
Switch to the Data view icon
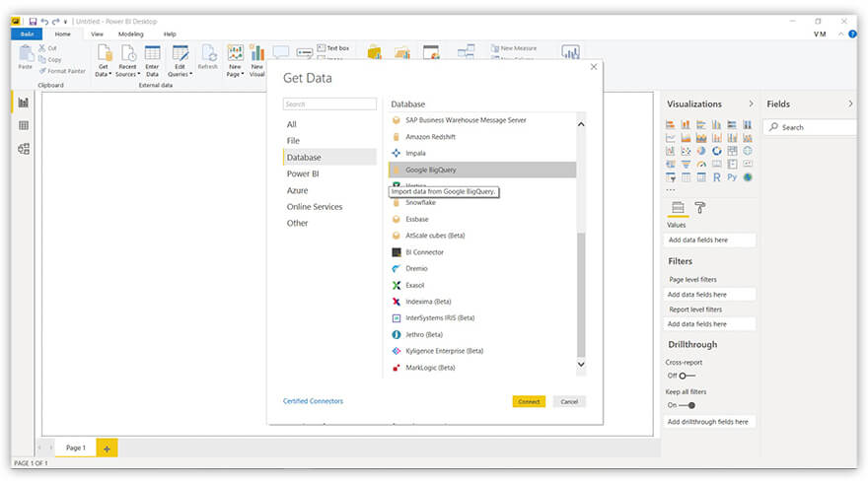[x=24, y=125]
